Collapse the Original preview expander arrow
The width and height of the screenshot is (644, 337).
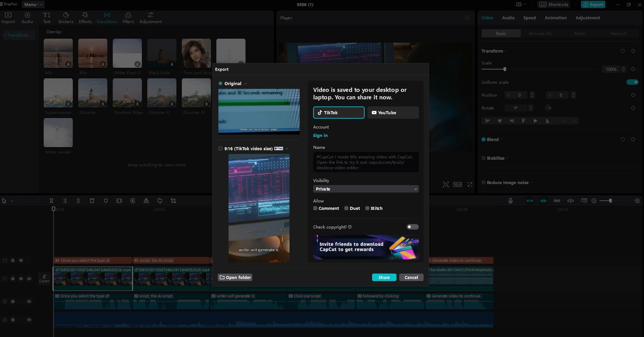coord(245,83)
